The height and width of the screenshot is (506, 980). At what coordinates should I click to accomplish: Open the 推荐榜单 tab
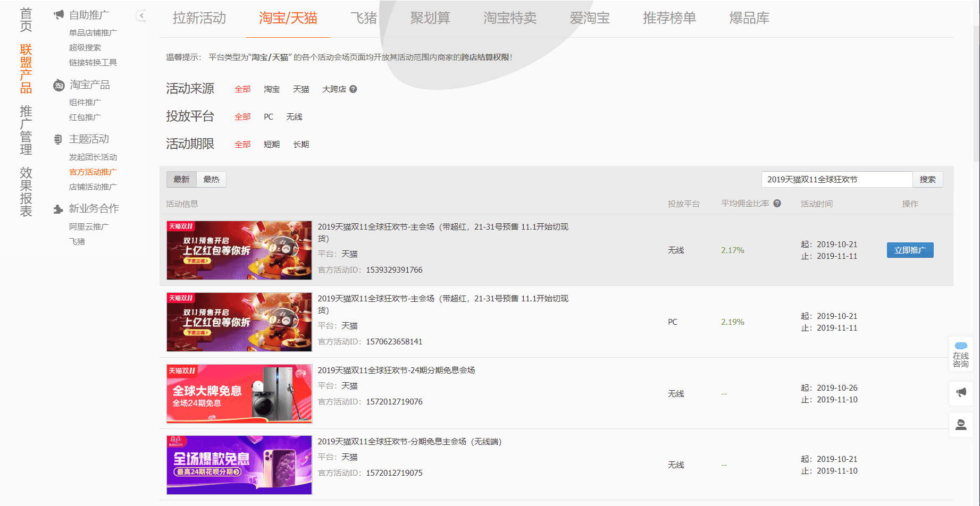point(669,18)
